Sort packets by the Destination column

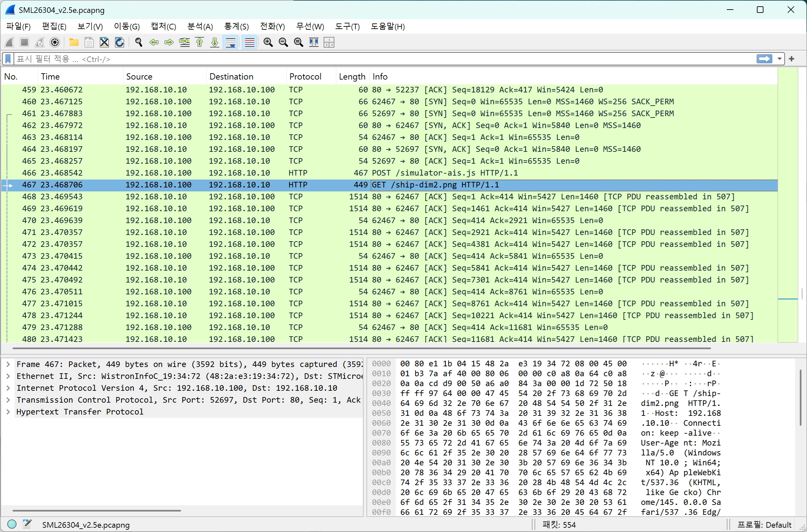click(x=246, y=77)
